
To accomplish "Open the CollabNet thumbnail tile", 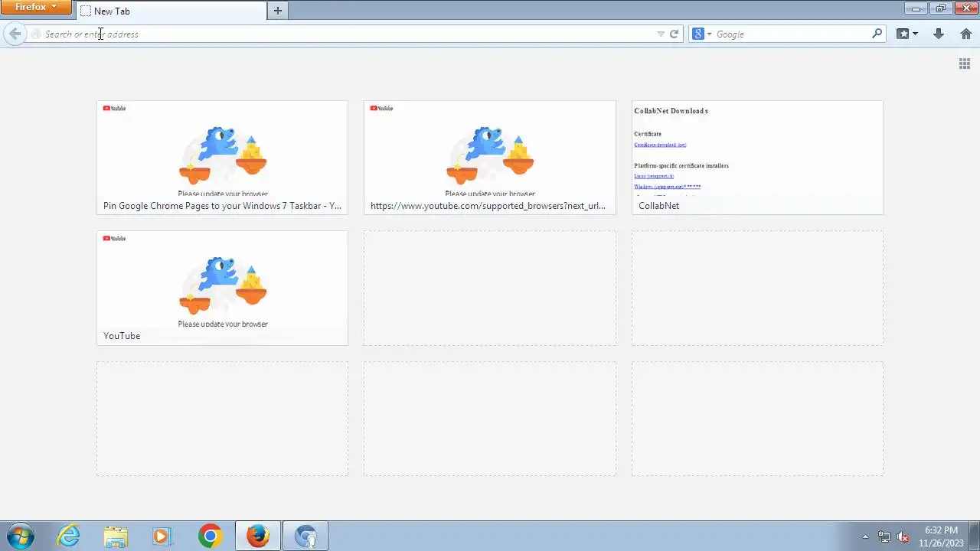I will pyautogui.click(x=757, y=158).
